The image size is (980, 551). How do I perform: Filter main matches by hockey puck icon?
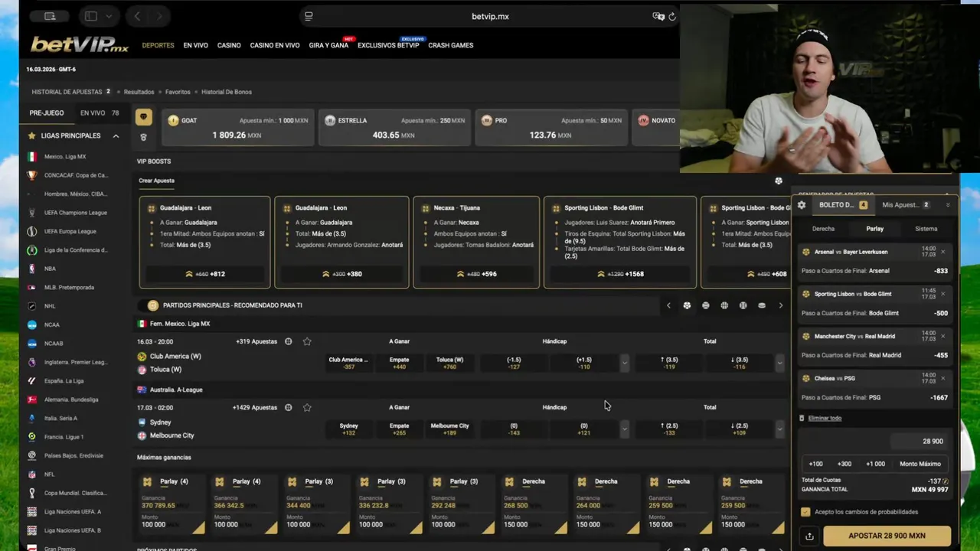tap(762, 305)
